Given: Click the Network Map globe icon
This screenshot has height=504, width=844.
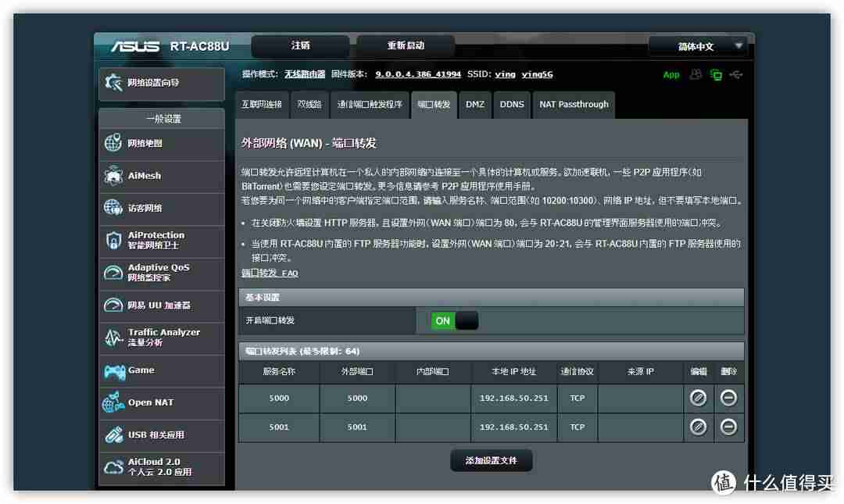Looking at the screenshot, I should pos(113,143).
